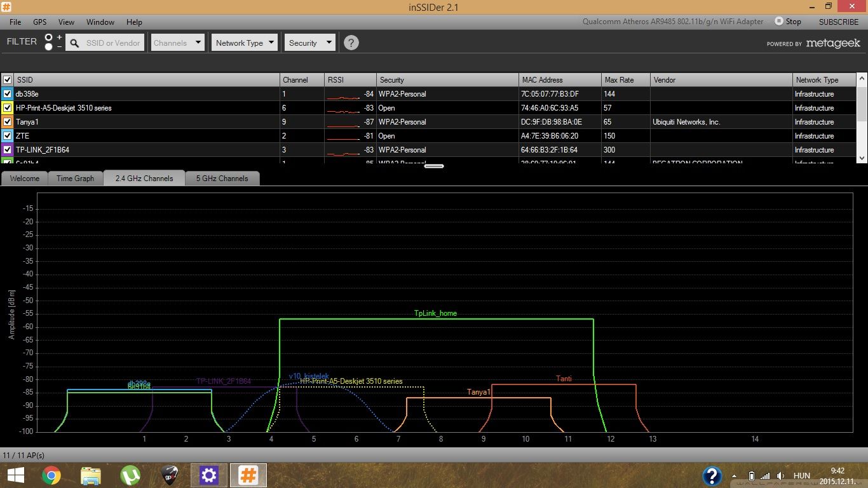Screen dimensions: 868x488
Task: Sort table by the Max Rate column header
Action: pyautogui.click(x=626, y=80)
